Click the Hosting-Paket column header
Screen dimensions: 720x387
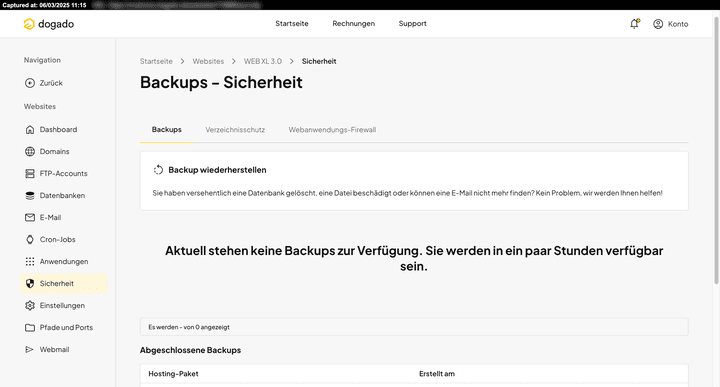[x=173, y=374]
